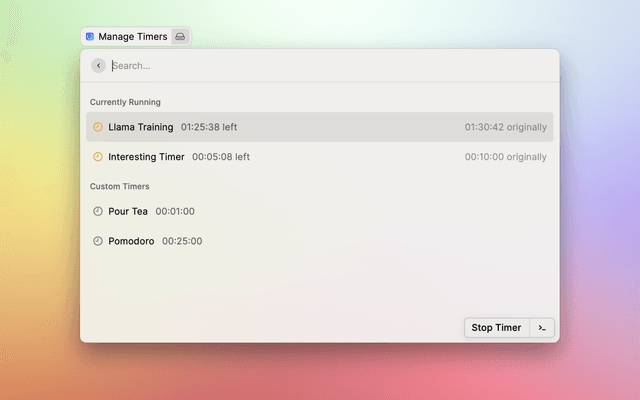640x400 pixels.
Task: Click the Currently Running section header
Action: 125,102
